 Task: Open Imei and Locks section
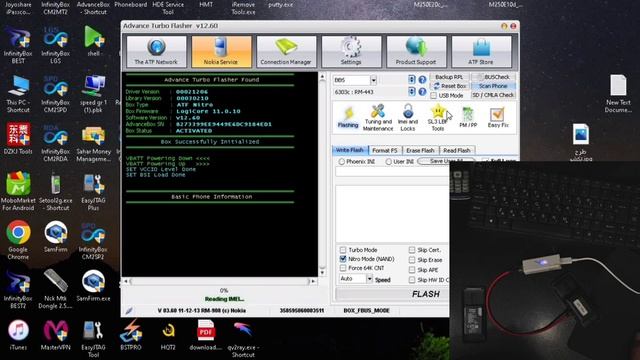[408, 117]
